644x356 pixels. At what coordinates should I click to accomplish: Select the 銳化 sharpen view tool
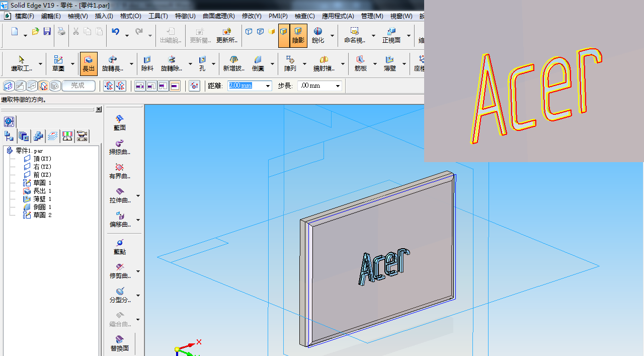coord(318,36)
